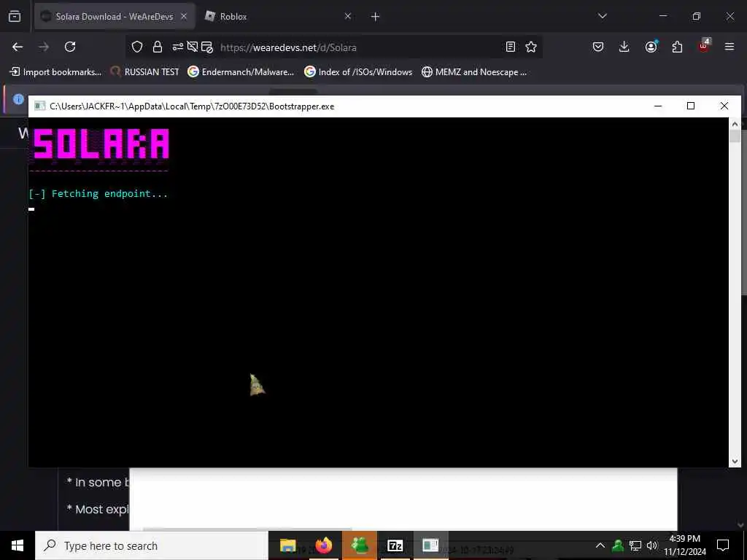Open the Windows Start menu
Viewport: 747px width, 560px height.
pos(18,545)
